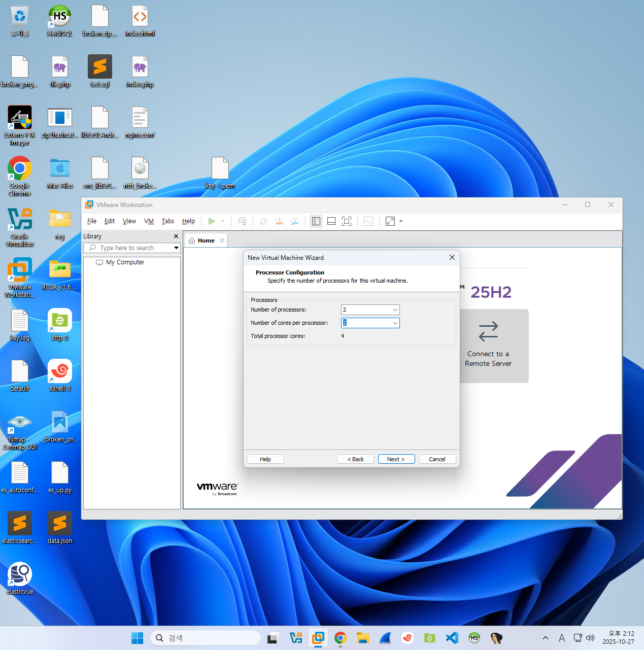Open the VM menu
Image resolution: width=644 pixels, height=650 pixels.
coord(149,221)
